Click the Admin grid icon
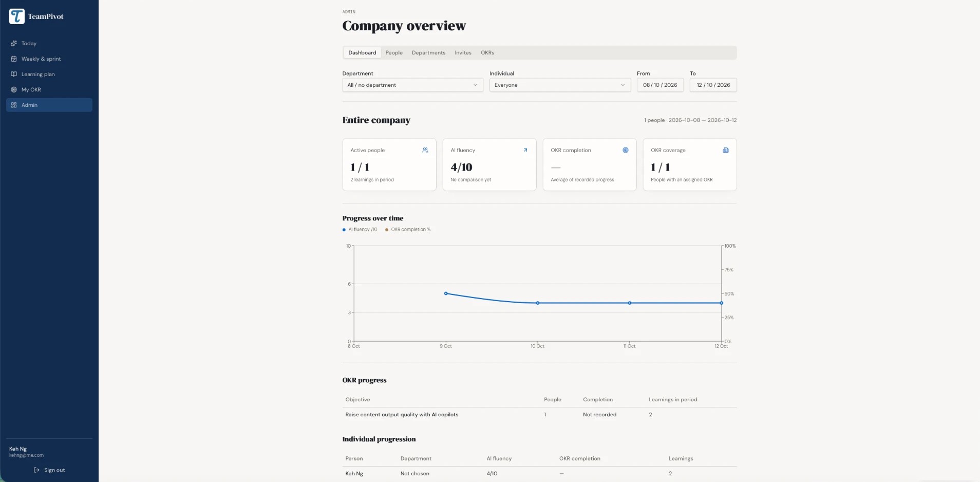 14,105
